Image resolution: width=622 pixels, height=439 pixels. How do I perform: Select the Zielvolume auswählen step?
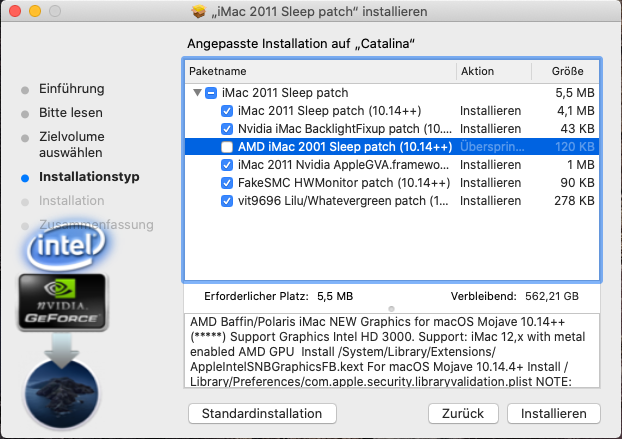click(72, 144)
